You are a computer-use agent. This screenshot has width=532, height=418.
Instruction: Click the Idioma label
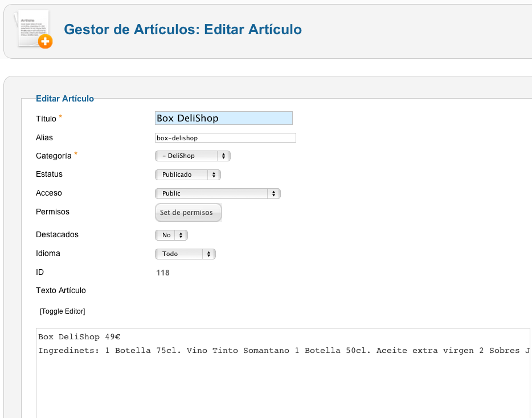pyautogui.click(x=48, y=253)
